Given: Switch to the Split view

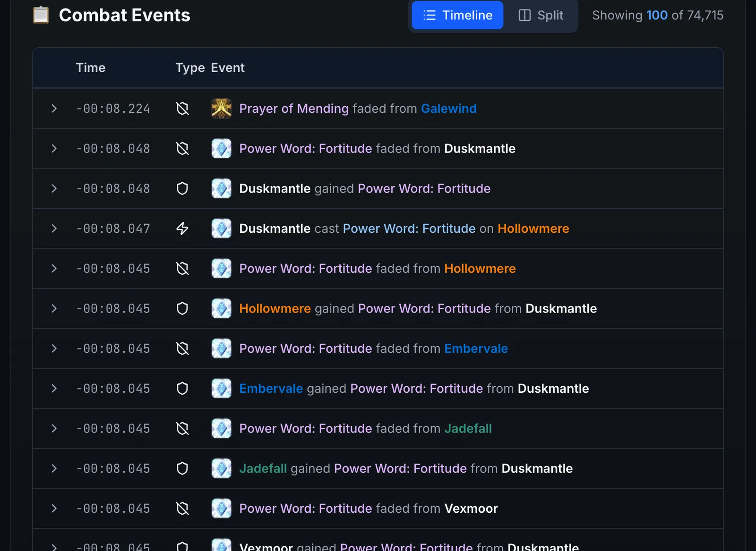Looking at the screenshot, I should [541, 15].
